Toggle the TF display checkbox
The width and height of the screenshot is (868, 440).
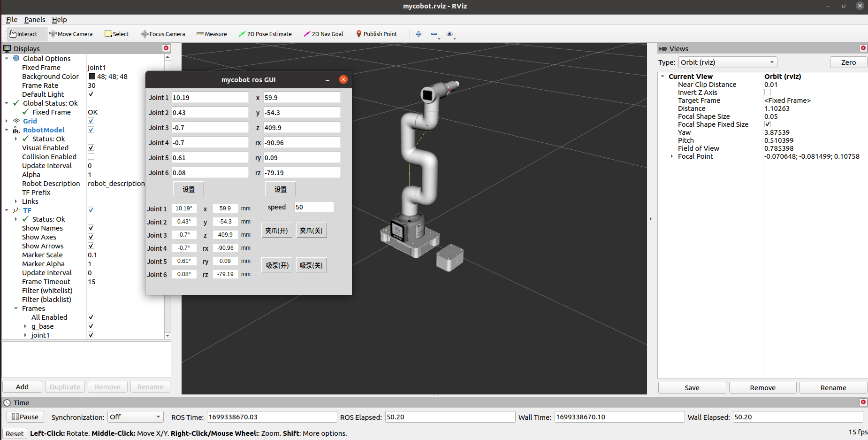click(x=91, y=210)
